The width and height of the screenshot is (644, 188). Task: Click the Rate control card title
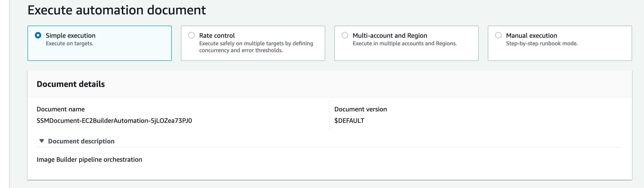tap(217, 35)
